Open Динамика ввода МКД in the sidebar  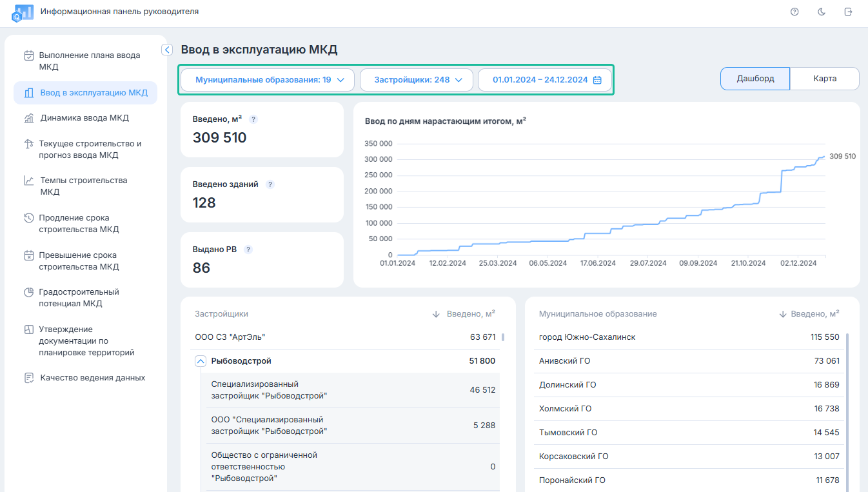[84, 118]
